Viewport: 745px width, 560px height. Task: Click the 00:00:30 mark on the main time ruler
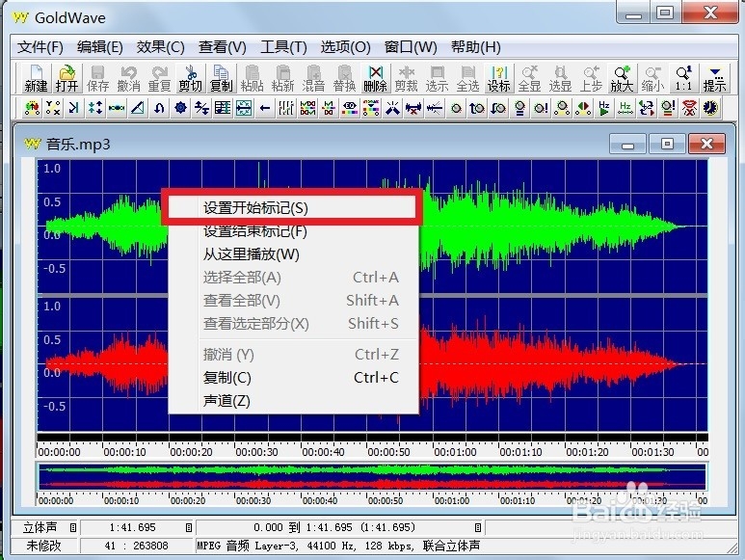click(256, 452)
